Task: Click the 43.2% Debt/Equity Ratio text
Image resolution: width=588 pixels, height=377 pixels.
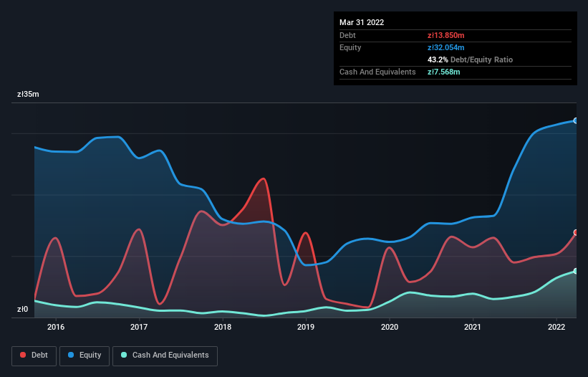Action: tap(470, 59)
